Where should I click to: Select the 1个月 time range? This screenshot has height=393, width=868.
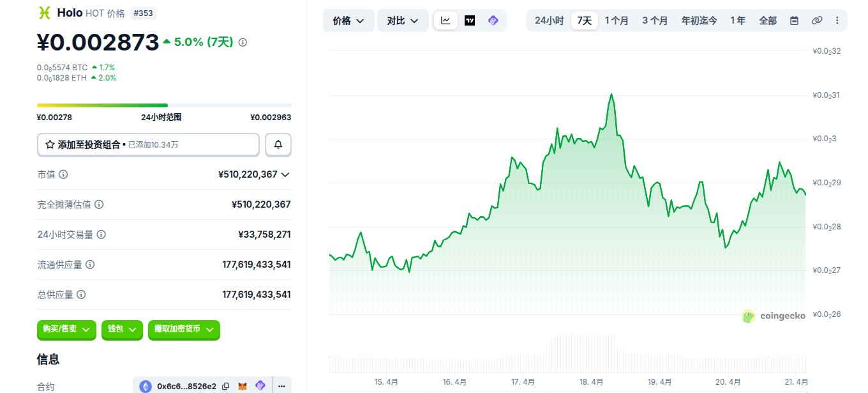click(617, 20)
